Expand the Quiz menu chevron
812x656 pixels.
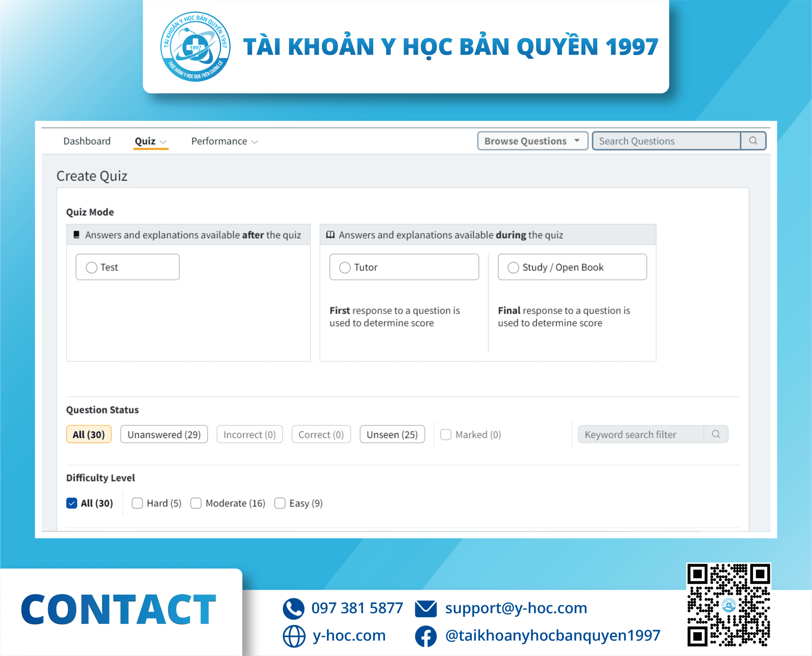[x=163, y=142]
